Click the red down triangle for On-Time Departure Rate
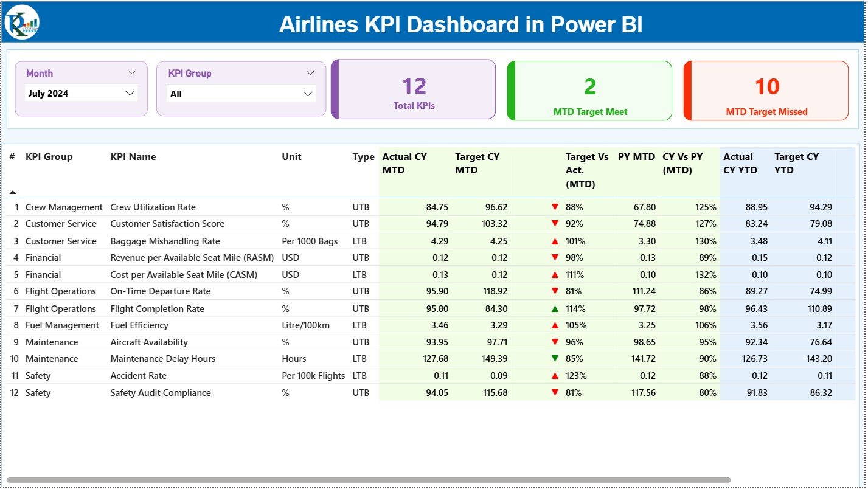The height and width of the screenshot is (489, 868). [x=555, y=291]
